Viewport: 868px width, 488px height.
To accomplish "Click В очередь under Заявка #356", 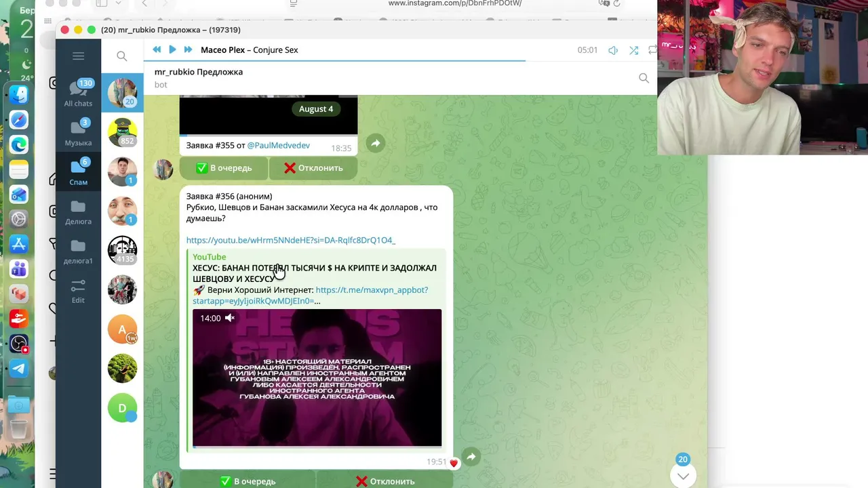I will 248,481.
